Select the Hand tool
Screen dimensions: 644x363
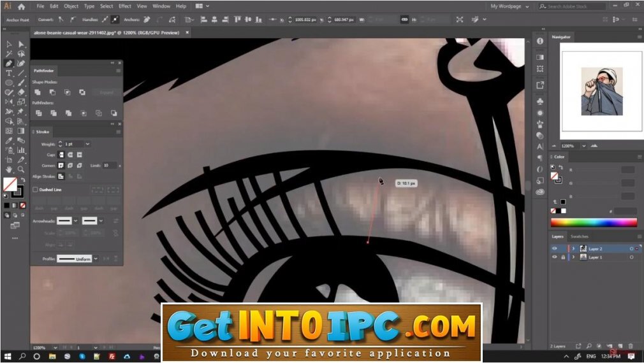(9, 169)
